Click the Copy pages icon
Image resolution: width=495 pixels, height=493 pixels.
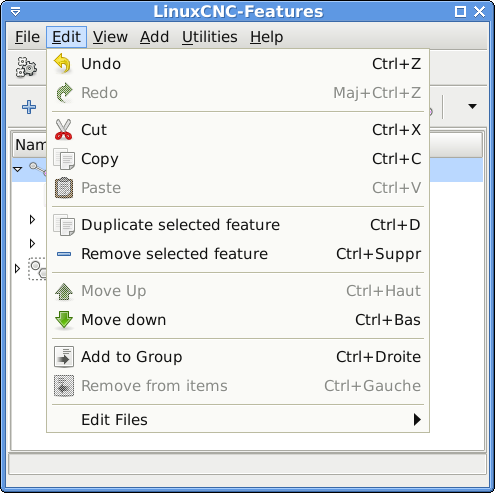(64, 159)
